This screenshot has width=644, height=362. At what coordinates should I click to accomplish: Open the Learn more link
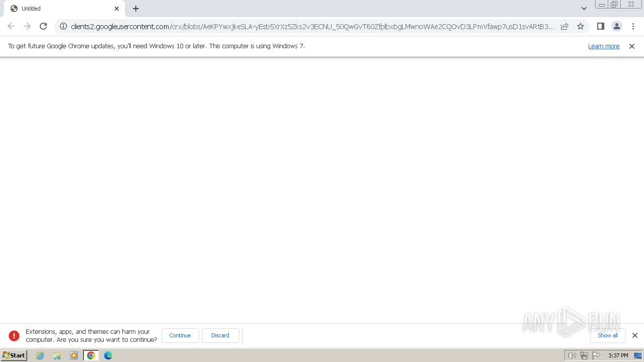pyautogui.click(x=604, y=46)
